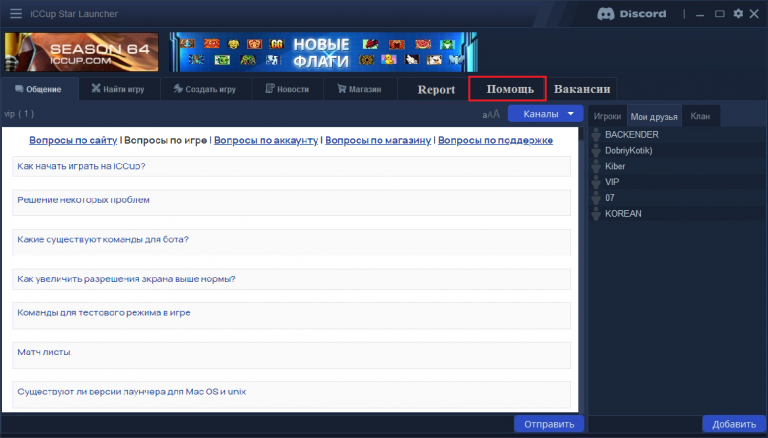This screenshot has height=438, width=768.
Task: Minimize the iCCup Star Launcher window
Action: click(x=700, y=14)
